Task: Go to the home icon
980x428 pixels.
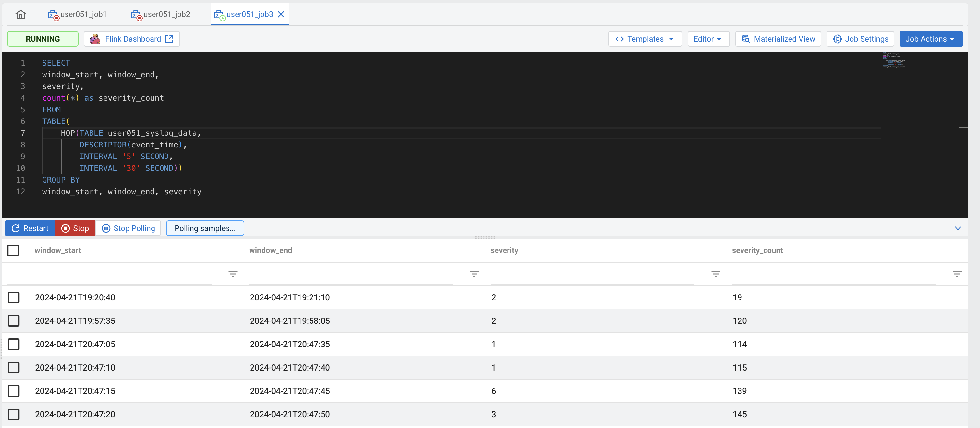Action: pos(20,15)
